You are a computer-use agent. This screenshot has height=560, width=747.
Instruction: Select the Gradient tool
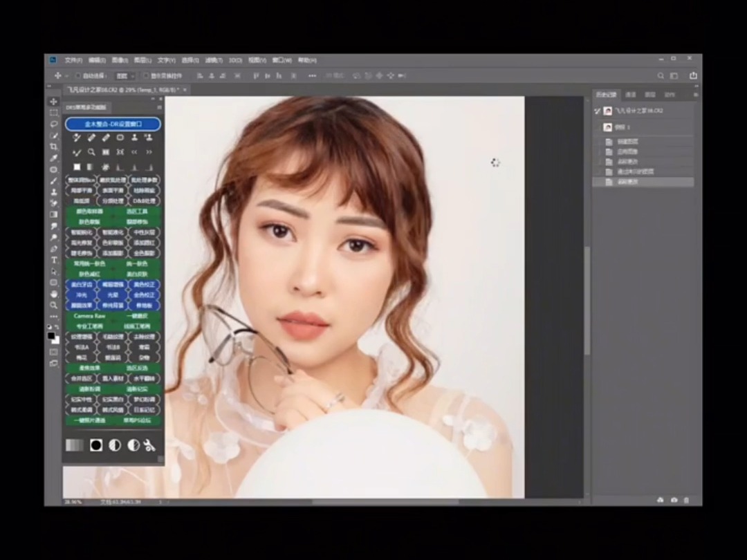[x=54, y=215]
